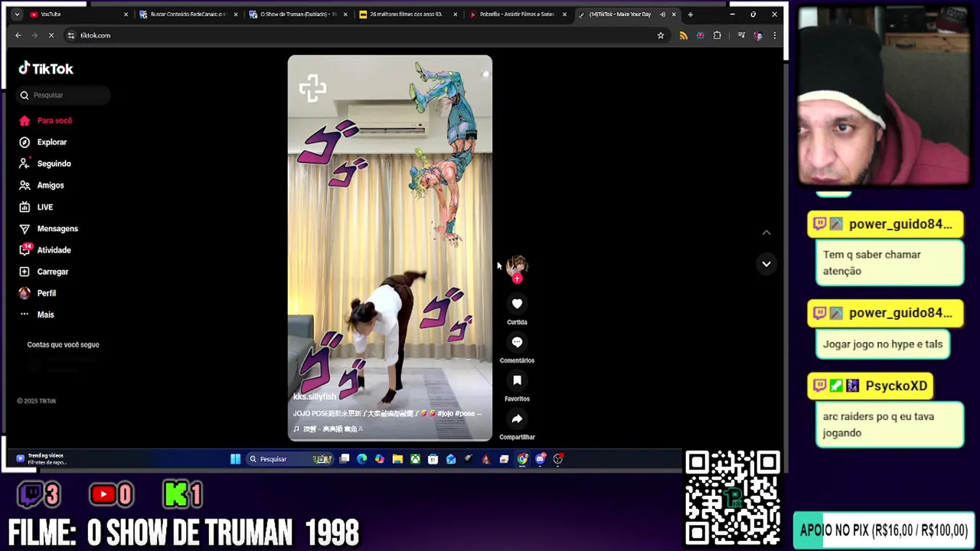
Task: Bookmark this page with the star
Action: 661,35
